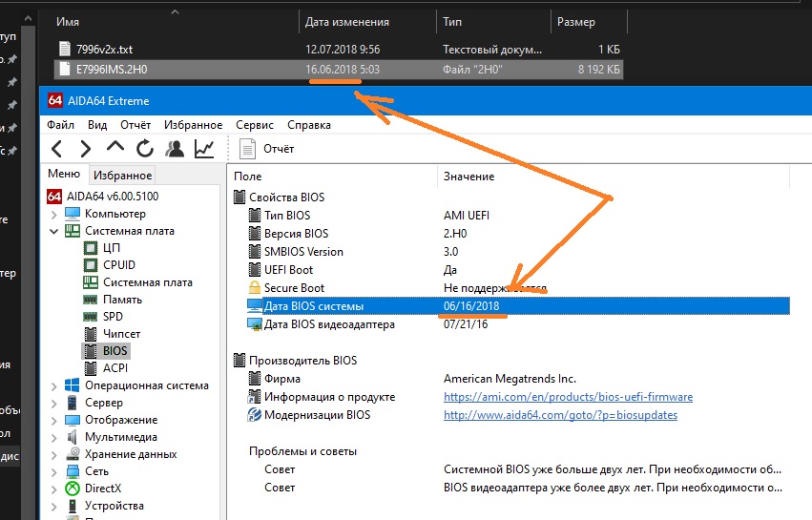Click the Refresh toolbar icon
The width and height of the screenshot is (812, 520).
(145, 149)
